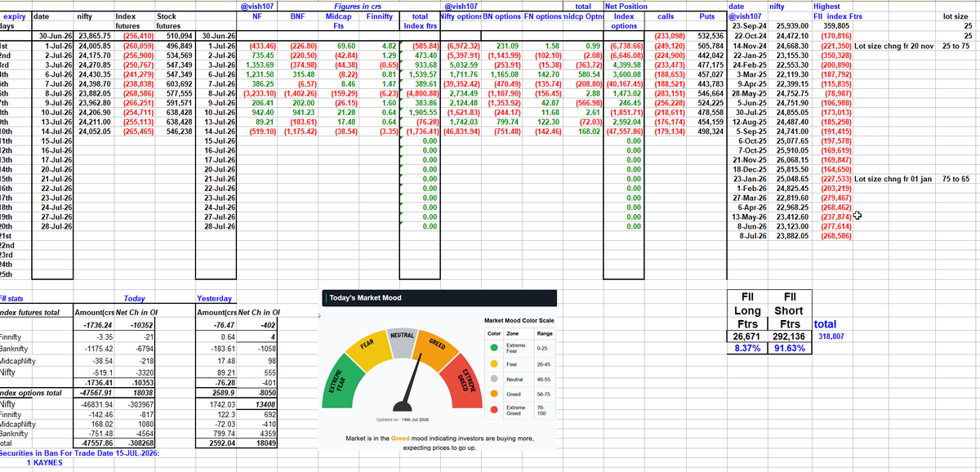Click the yellow Fear legend dot
Screen dimensions: 980x472
[494, 364]
